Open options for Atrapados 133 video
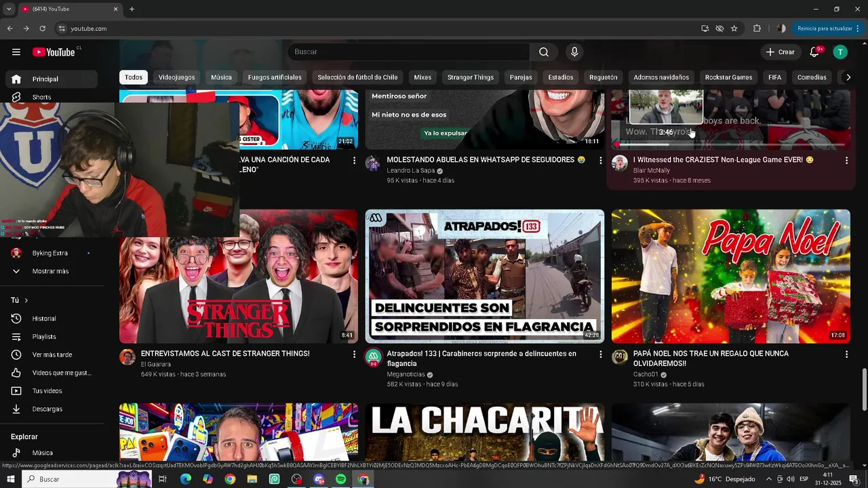The width and height of the screenshot is (868, 488). click(x=600, y=354)
